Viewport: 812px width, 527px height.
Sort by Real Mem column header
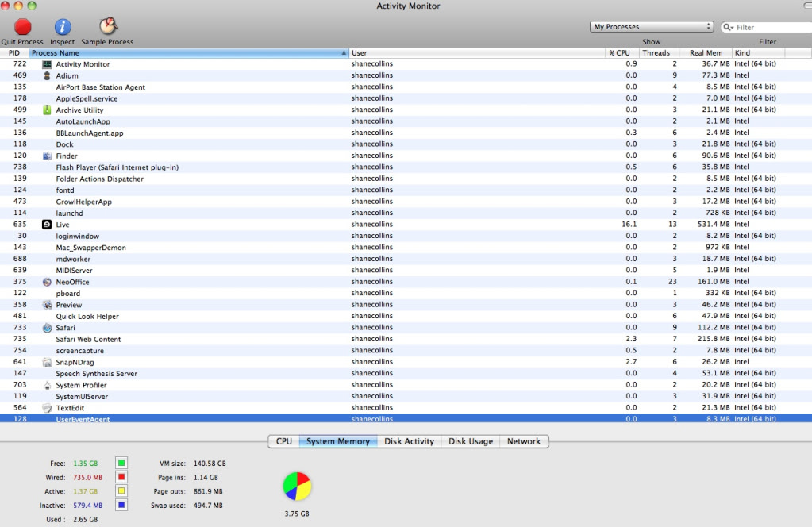(x=706, y=53)
